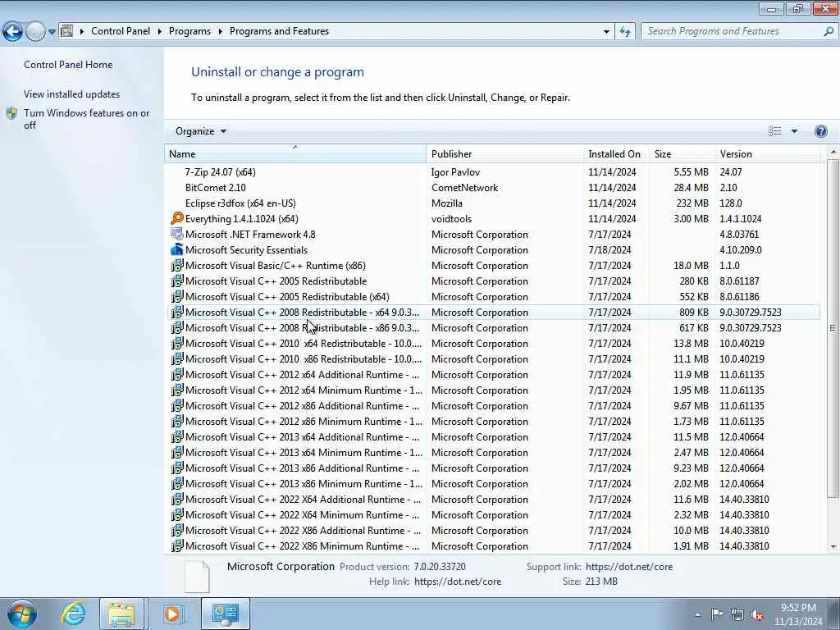
Task: Click the Visual C++ 2008 Redistributable x64 icon
Action: (x=177, y=312)
